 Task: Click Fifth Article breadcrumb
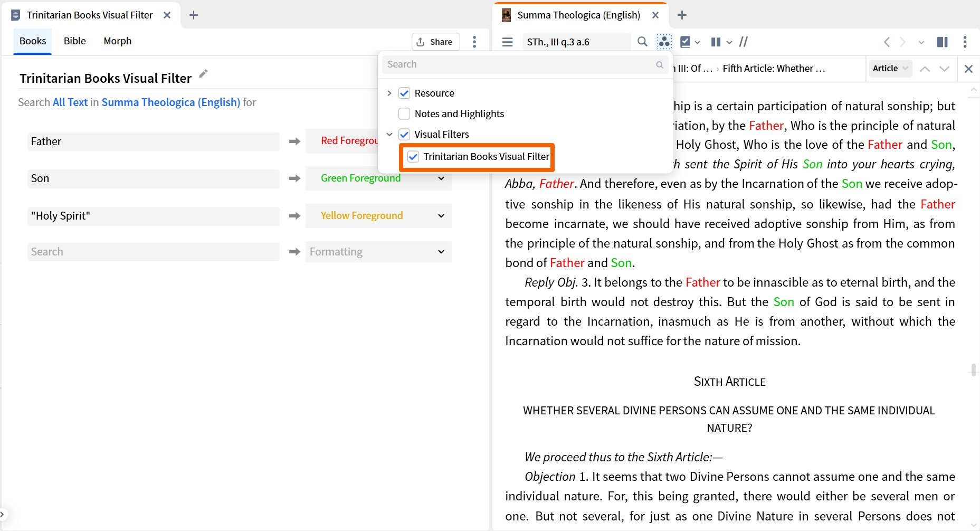(x=774, y=69)
